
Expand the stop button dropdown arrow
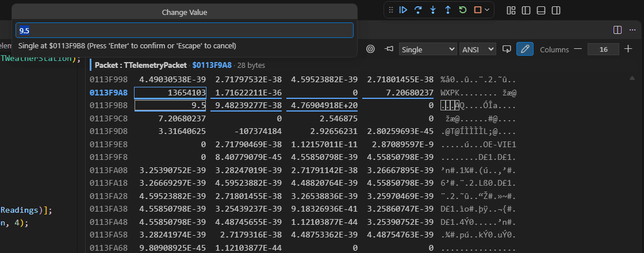pyautogui.click(x=487, y=10)
